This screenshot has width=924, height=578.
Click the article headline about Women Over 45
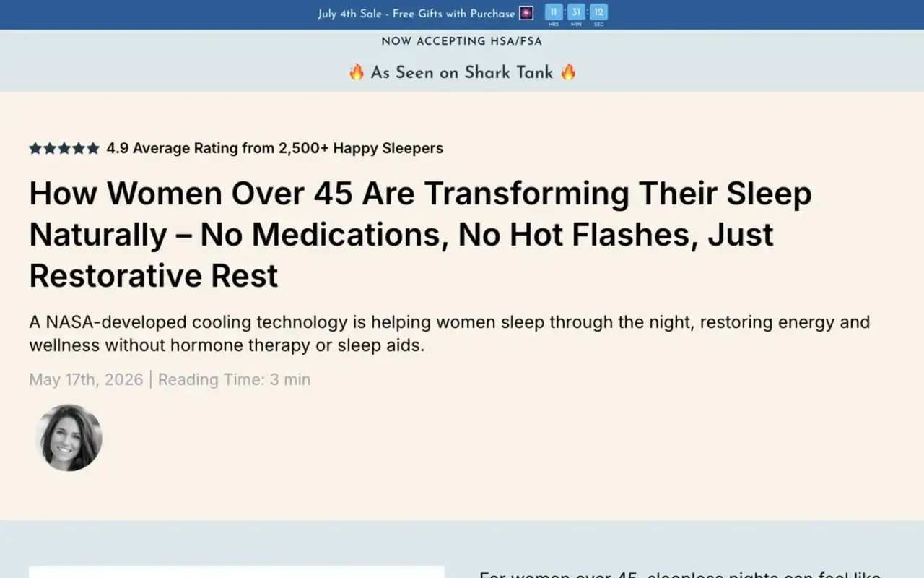click(421, 235)
